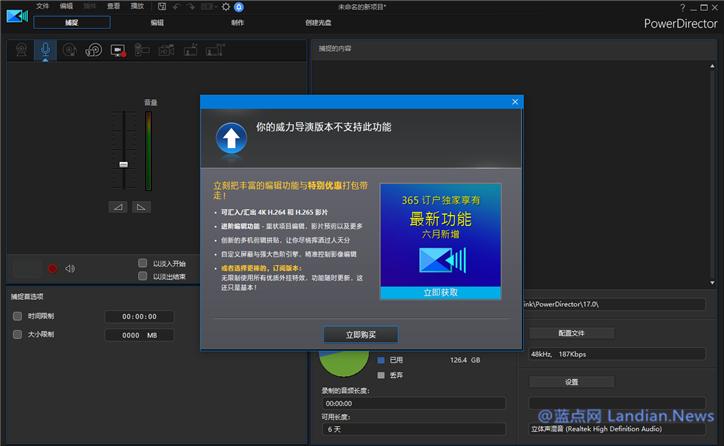Screen dimensions: 724x446
Task: Open the 文件 menu
Action: (x=42, y=6)
